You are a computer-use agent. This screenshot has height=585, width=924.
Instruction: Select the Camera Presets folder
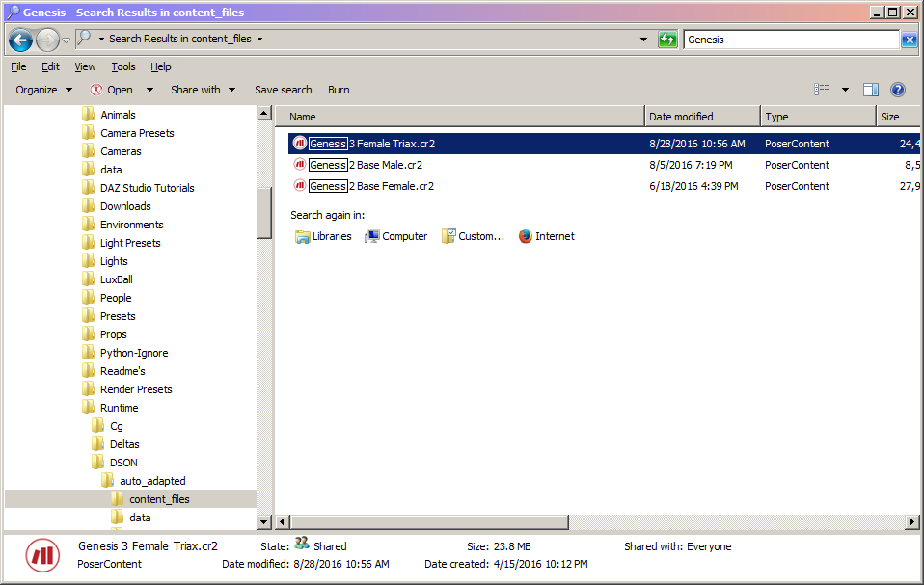tap(137, 133)
